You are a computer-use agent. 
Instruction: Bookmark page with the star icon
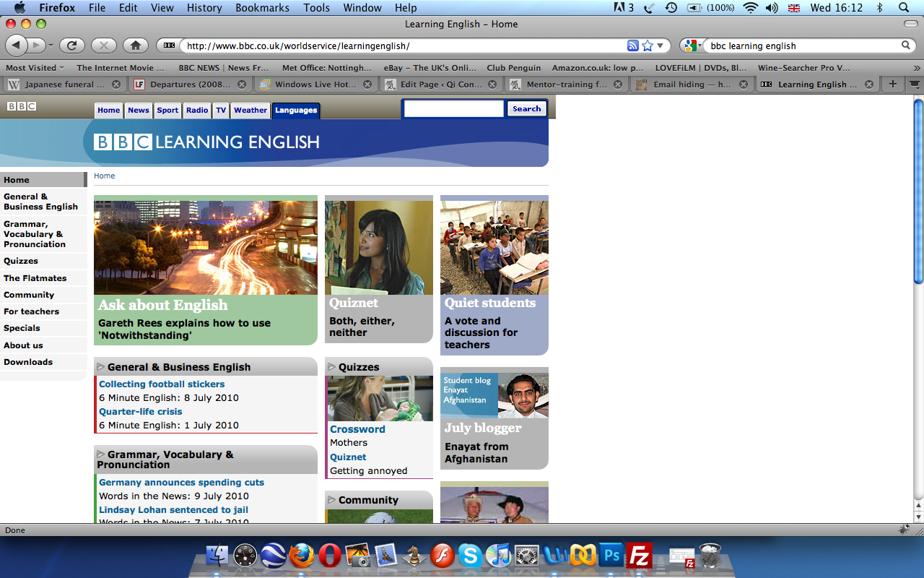pos(648,46)
